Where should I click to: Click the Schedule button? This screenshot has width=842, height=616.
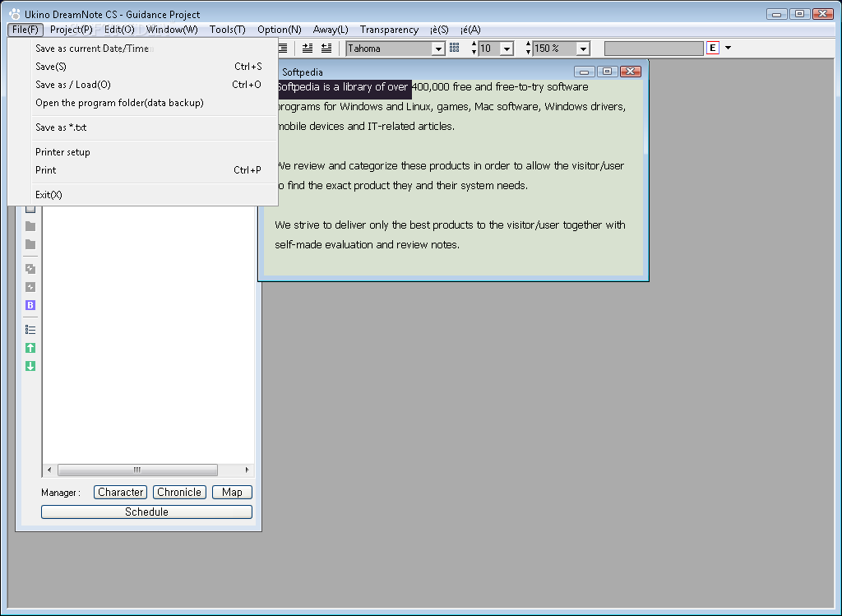point(146,512)
